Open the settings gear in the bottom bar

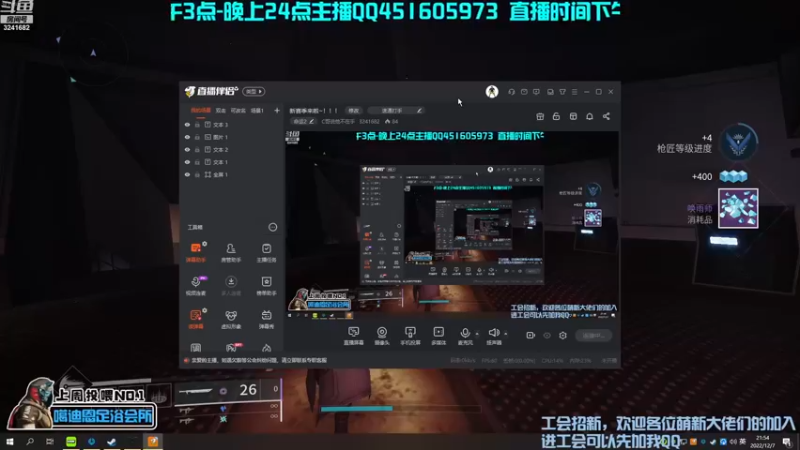point(563,335)
